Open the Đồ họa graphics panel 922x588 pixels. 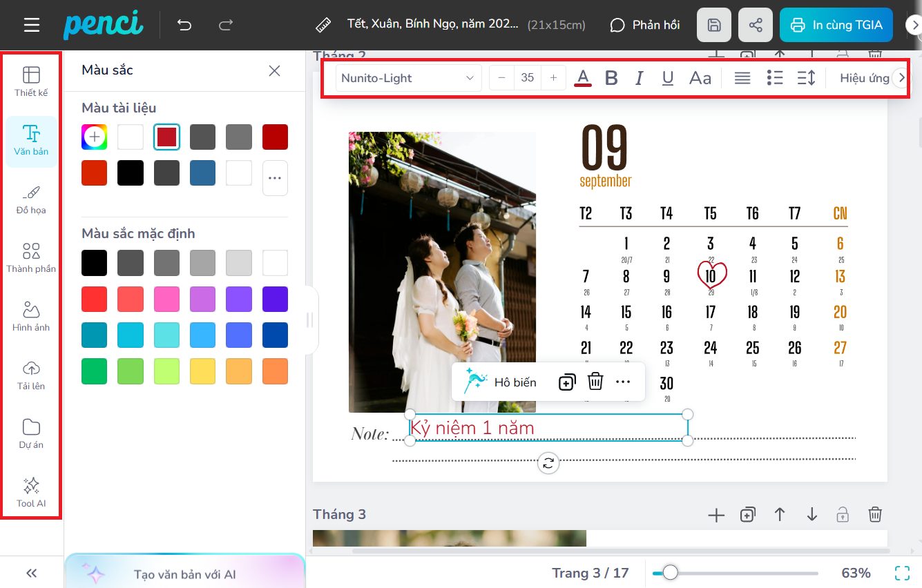click(31, 199)
